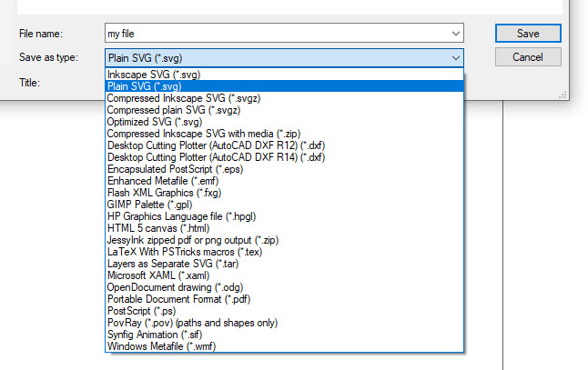Select PostScript (*.ps) format
Viewport: 588px width, 370px height.
284,311
